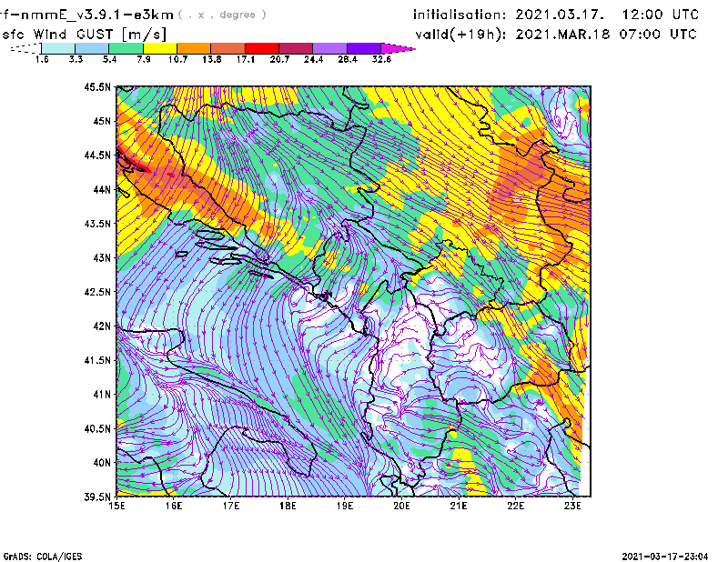Click the 'GrADS: COLA/IGES' credit
728x562 pixels.
pyautogui.click(x=43, y=557)
